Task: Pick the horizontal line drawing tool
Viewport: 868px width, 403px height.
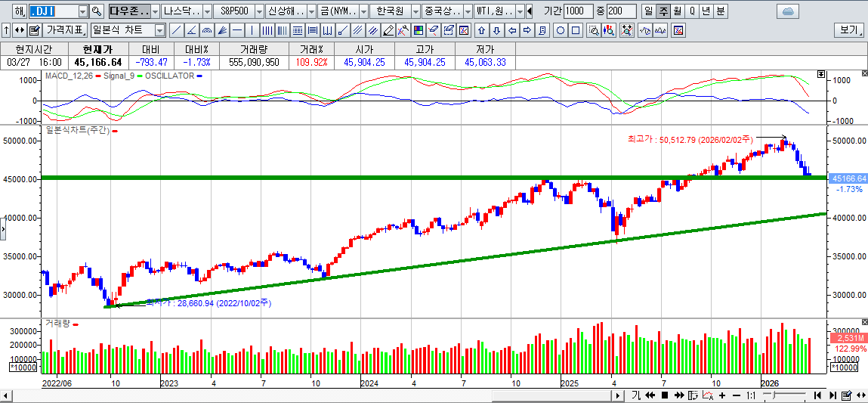Action: [x=237, y=30]
